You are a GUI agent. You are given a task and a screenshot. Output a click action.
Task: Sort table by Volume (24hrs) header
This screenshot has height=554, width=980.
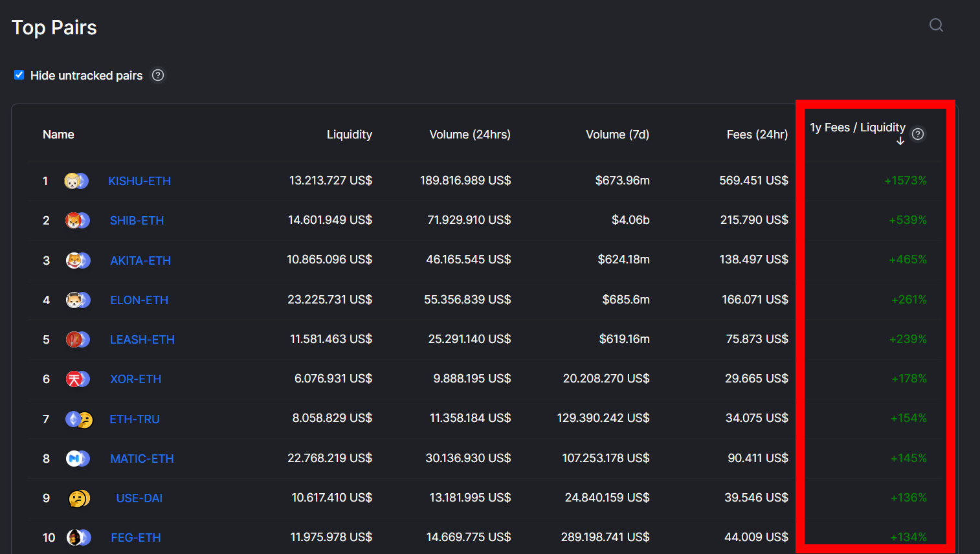point(470,135)
